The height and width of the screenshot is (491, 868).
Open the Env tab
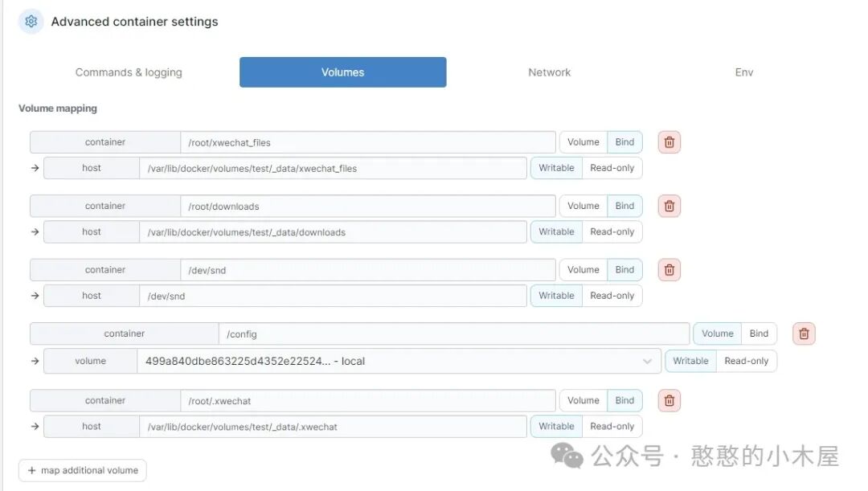tap(744, 72)
